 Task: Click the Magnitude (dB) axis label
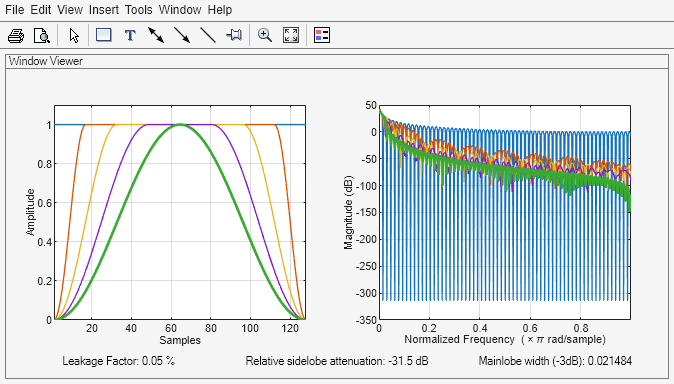pyautogui.click(x=348, y=212)
